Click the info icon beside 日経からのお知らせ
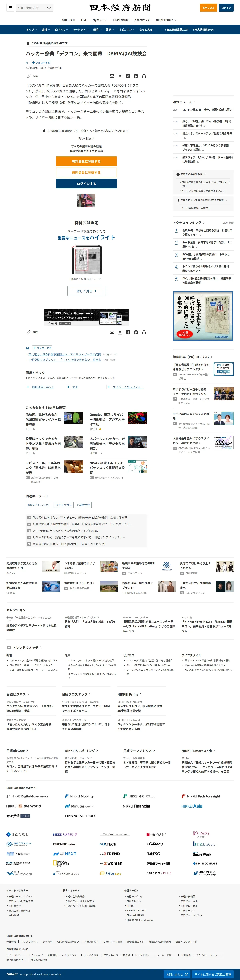Screen dimensions: 240x980 (x=178, y=174)
